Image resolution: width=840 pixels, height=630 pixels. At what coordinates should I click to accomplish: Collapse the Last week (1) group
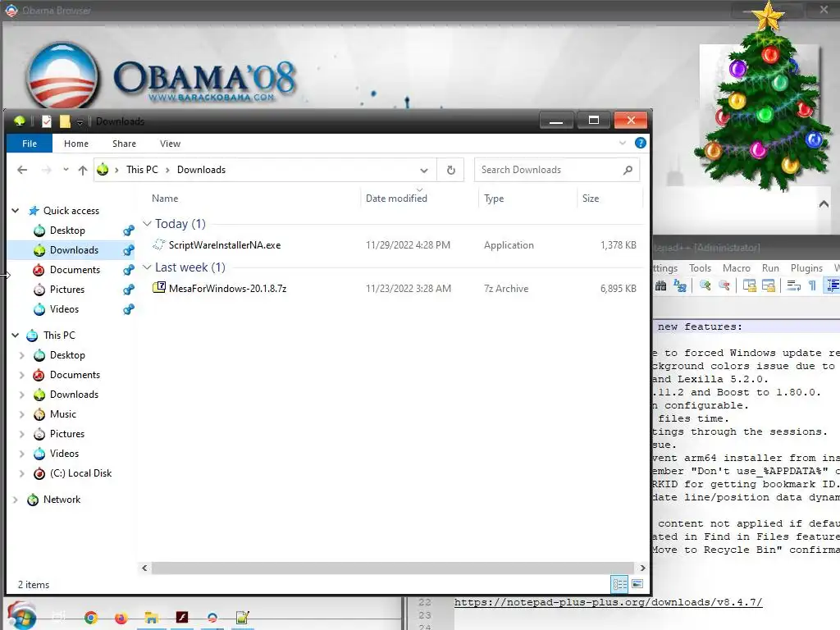click(147, 267)
